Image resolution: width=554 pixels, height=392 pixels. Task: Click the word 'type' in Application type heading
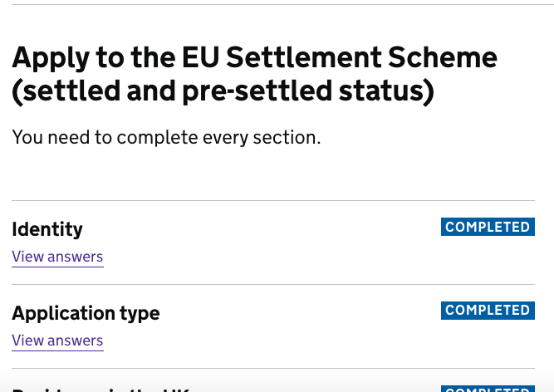[x=137, y=313]
